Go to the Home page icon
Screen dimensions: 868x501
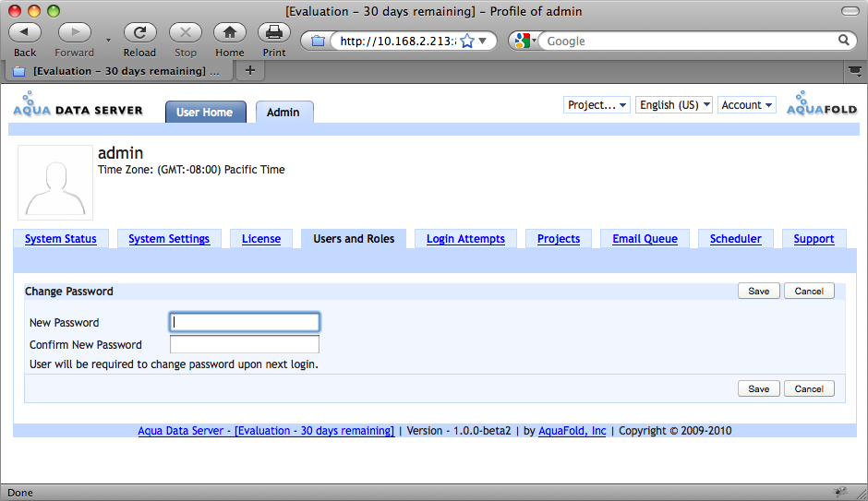click(x=230, y=33)
